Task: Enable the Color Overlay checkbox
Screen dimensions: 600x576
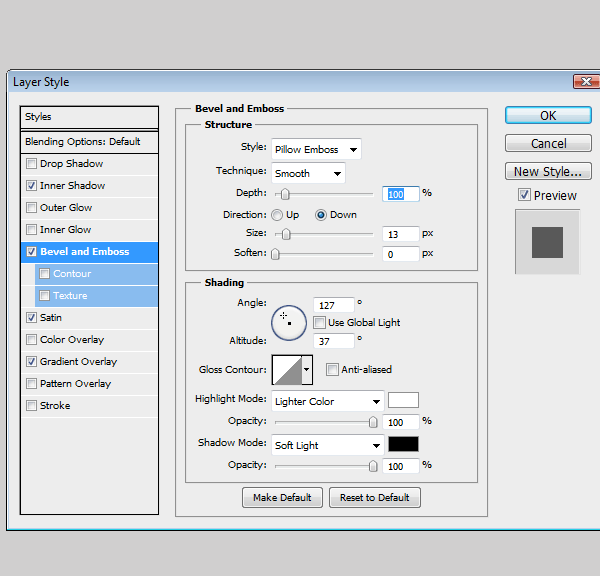Action: coord(31,340)
